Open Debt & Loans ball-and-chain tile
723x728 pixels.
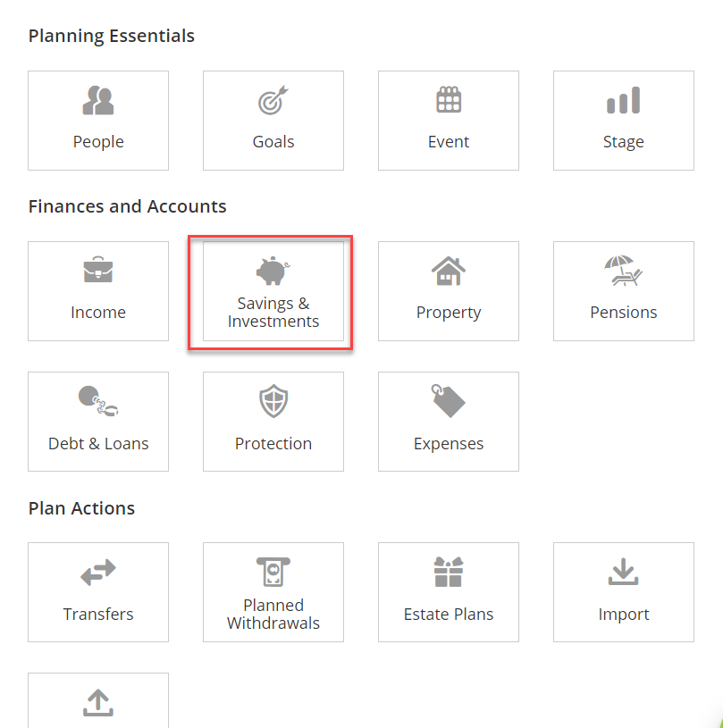(x=98, y=422)
